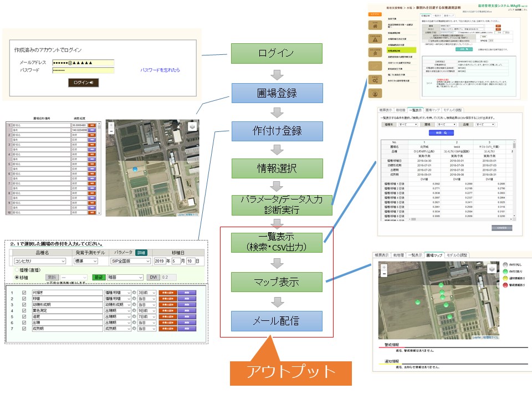The width and height of the screenshot is (532, 399).
Task: Click the orange logout button in MAgIS
Action: click(x=375, y=14)
